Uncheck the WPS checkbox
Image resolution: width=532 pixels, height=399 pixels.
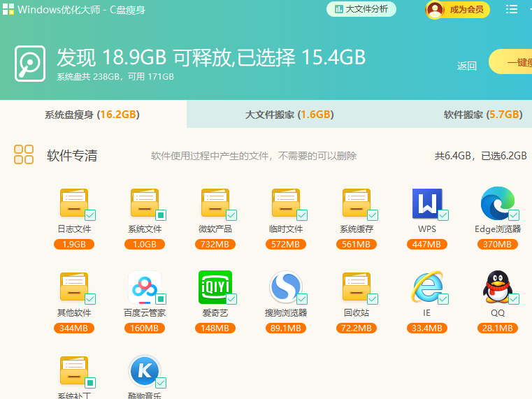click(443, 215)
